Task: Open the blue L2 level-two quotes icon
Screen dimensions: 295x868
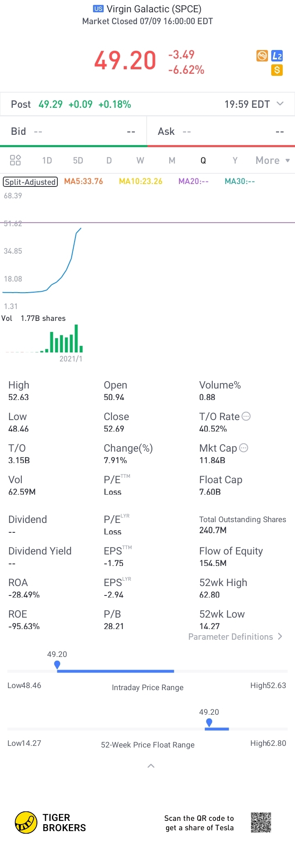Action: 277,56
